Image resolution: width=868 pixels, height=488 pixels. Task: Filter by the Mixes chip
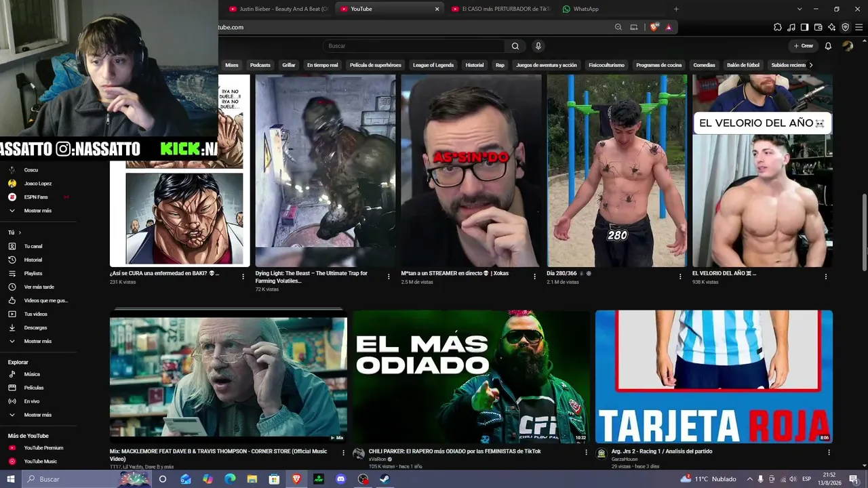click(x=232, y=65)
